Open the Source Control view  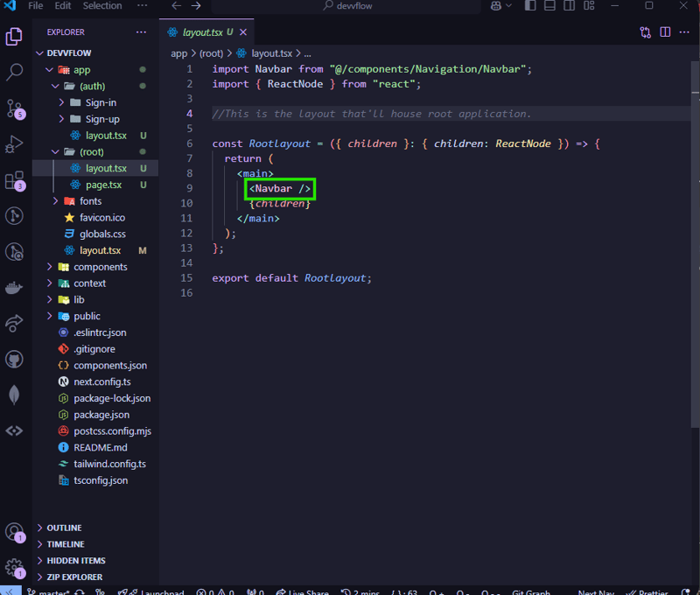(15, 108)
